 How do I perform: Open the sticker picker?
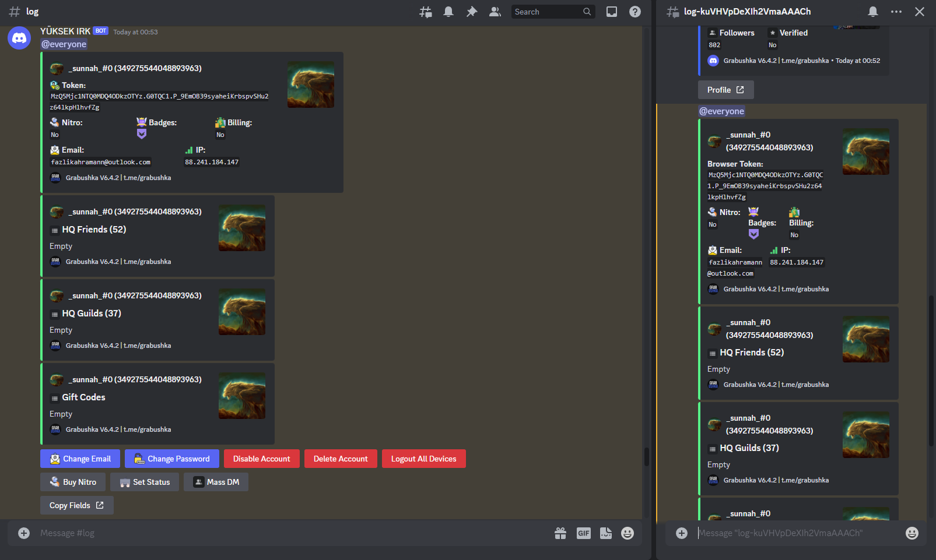(606, 533)
